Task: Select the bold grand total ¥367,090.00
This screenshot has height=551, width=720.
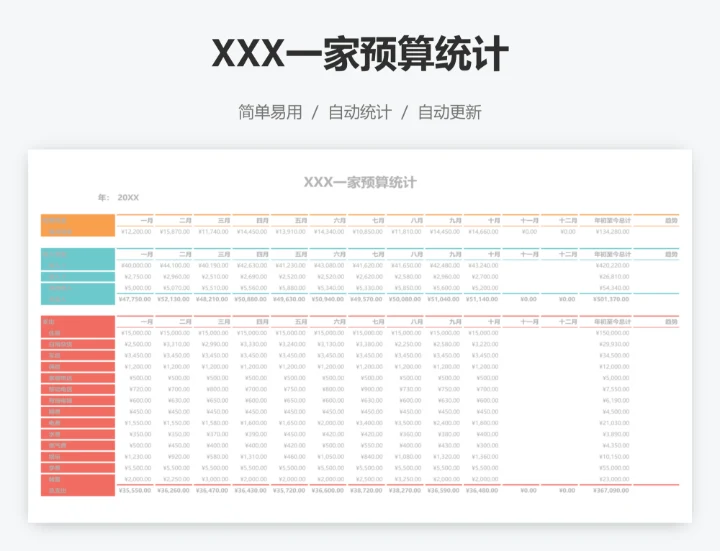Action: coord(611,490)
